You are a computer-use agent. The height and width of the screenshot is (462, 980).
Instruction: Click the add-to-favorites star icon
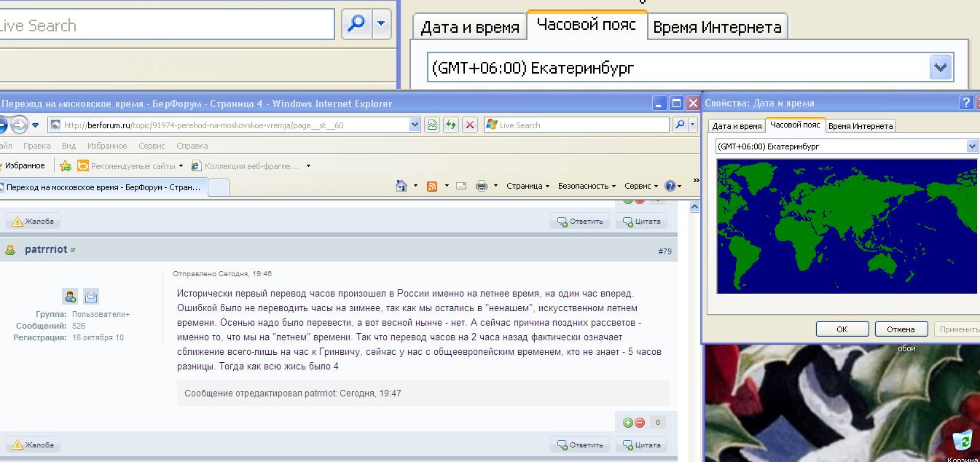66,165
